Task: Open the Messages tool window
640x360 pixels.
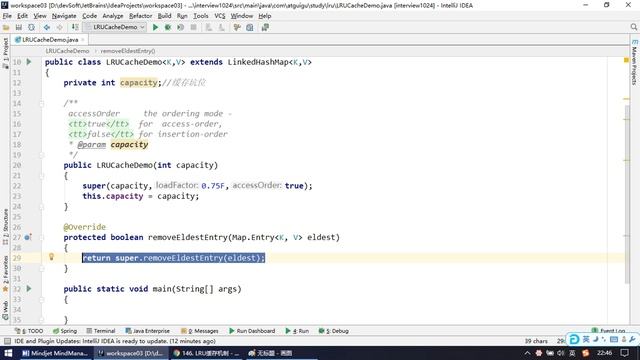Action: [x=200, y=331]
